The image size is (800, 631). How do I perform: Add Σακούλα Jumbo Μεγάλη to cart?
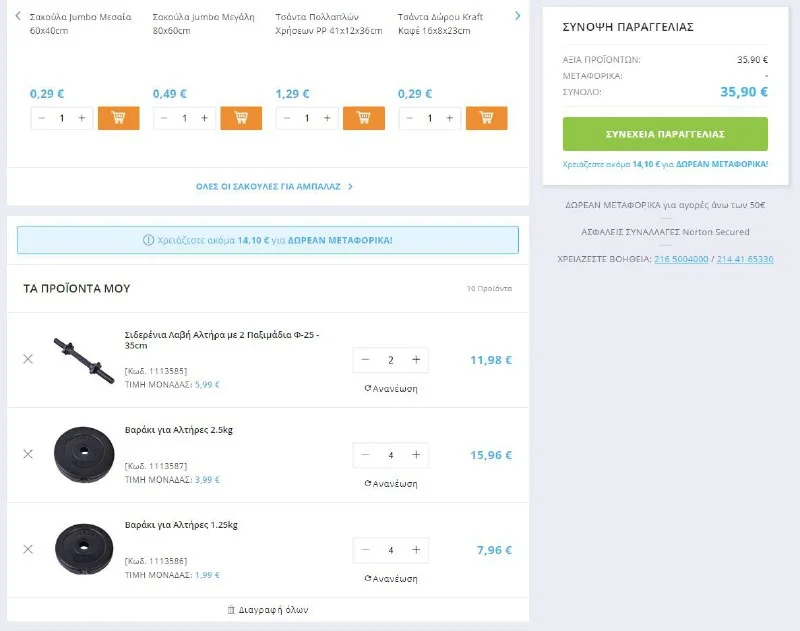click(x=241, y=118)
